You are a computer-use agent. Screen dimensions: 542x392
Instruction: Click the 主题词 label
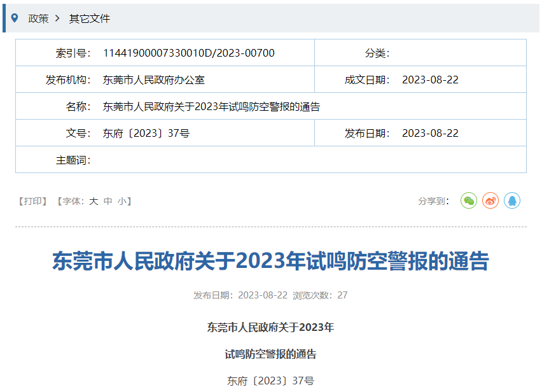(x=73, y=160)
